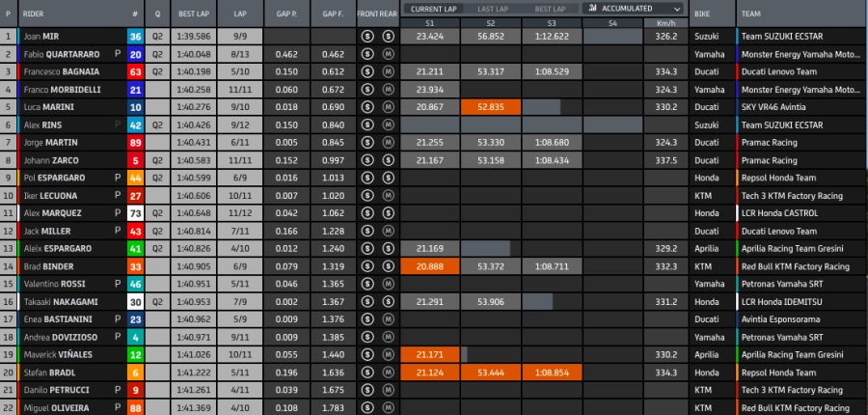The width and height of the screenshot is (868, 415).
Task: Click Bagnaia's number 63 badge
Action: [x=135, y=72]
